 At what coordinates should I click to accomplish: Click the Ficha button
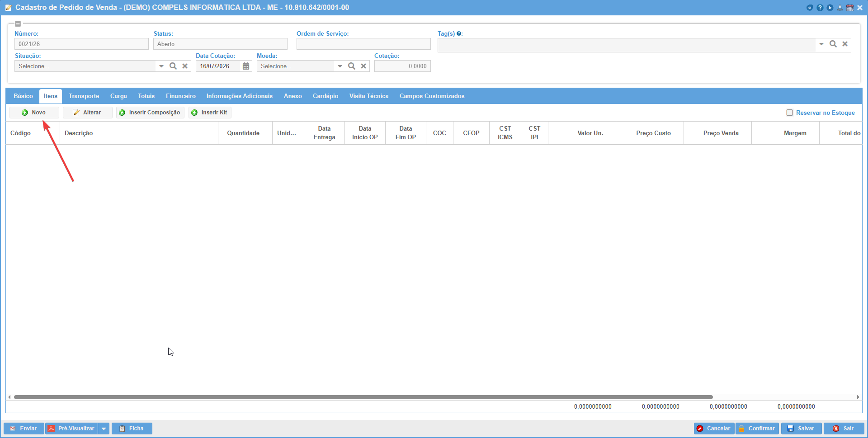tap(132, 429)
